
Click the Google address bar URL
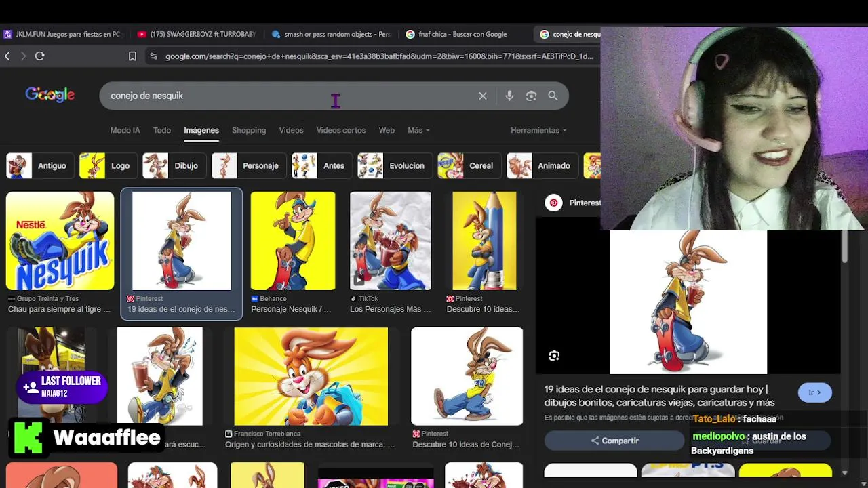point(378,56)
